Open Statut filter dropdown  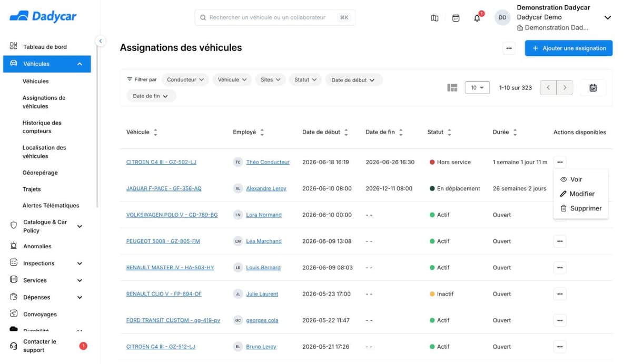(x=305, y=79)
